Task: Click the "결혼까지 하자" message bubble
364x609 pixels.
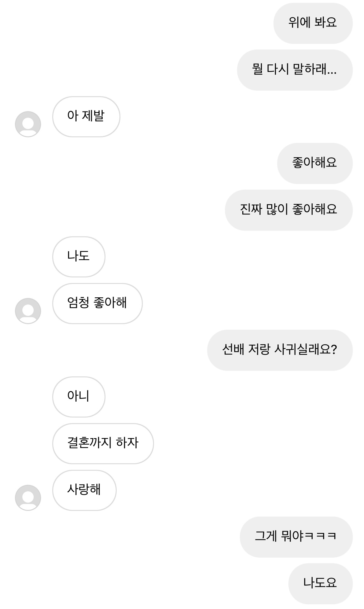Action: 103,443
